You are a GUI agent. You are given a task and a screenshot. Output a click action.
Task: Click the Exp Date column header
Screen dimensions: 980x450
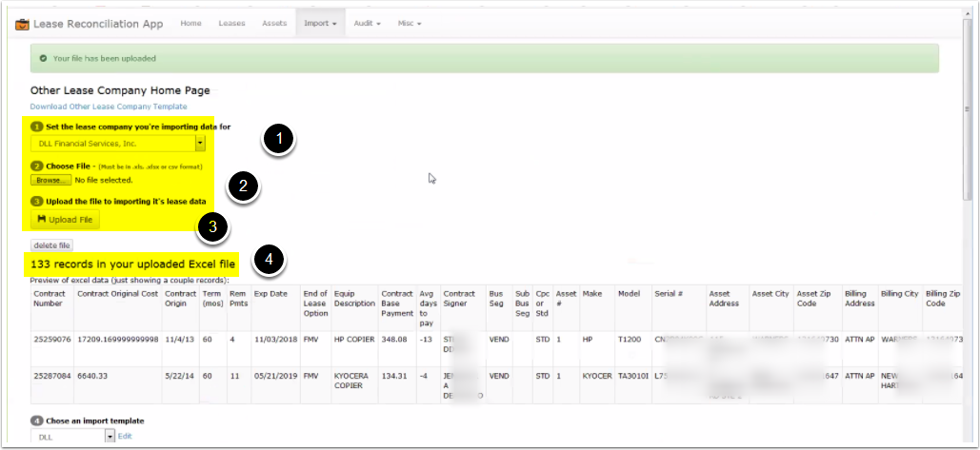[275, 308]
